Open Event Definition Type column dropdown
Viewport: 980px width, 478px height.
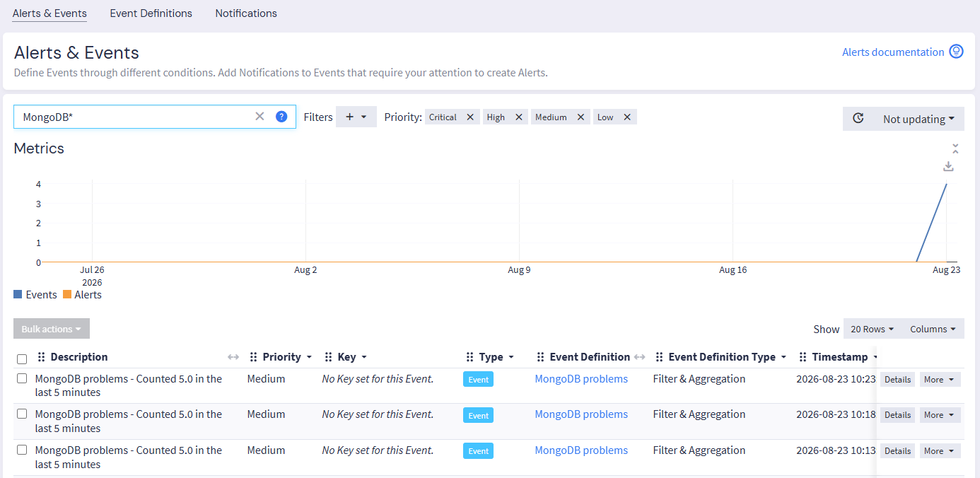[x=783, y=357]
